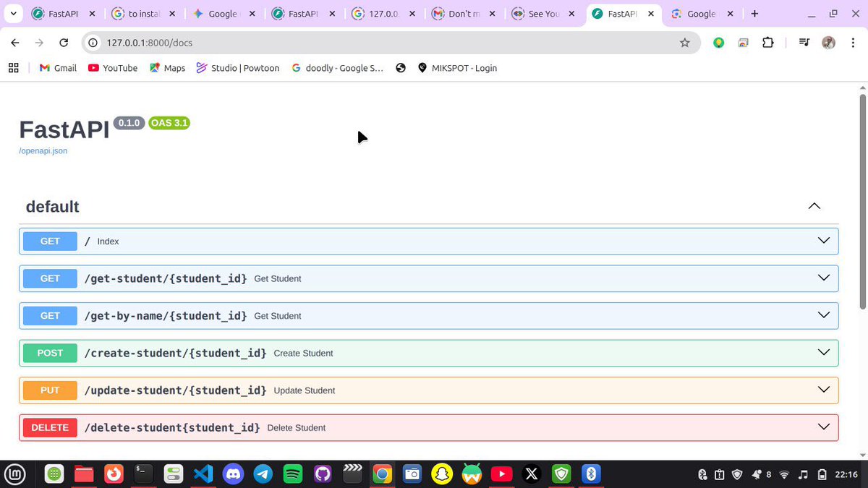Open the media control icon in toolbar
The width and height of the screenshot is (868, 488).
coord(804,43)
